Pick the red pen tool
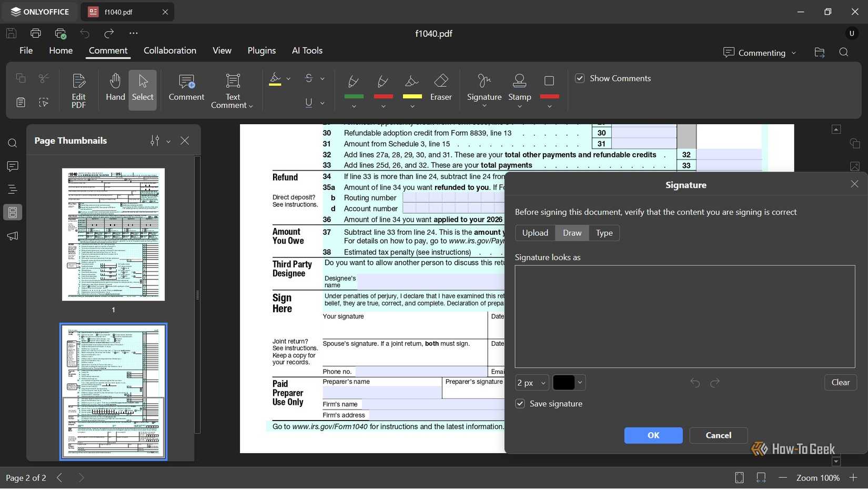This screenshot has height=489, width=868. (383, 84)
